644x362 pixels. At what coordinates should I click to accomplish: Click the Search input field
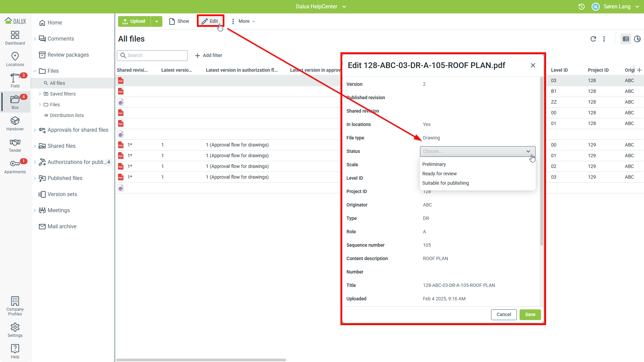[x=152, y=55]
